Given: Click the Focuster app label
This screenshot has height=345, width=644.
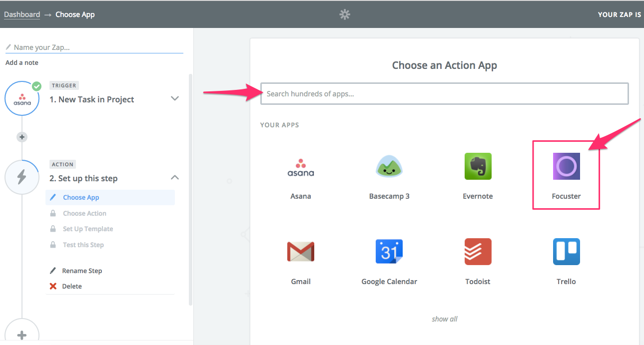Looking at the screenshot, I should (x=566, y=196).
